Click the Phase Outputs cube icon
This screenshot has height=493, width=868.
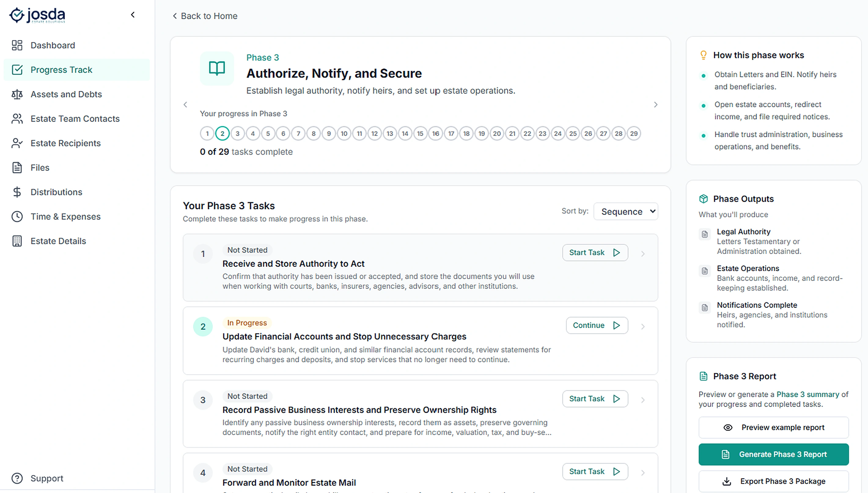703,199
